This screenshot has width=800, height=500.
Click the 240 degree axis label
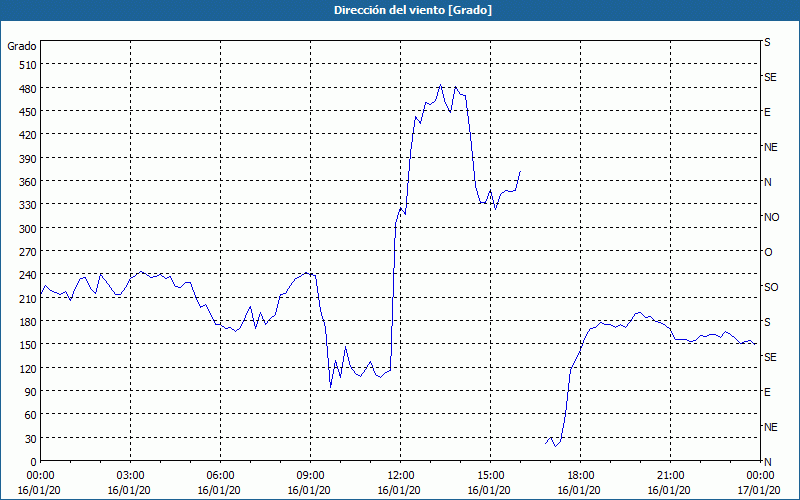(28, 275)
